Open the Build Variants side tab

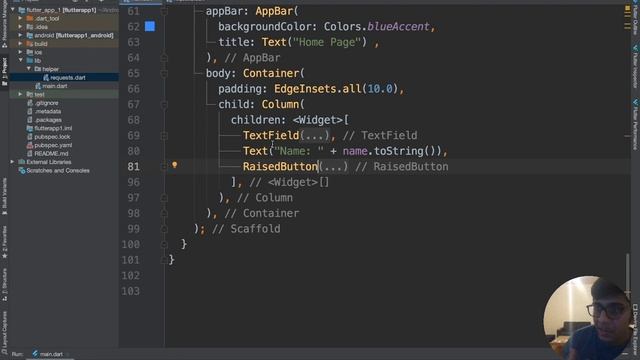[x=4, y=197]
